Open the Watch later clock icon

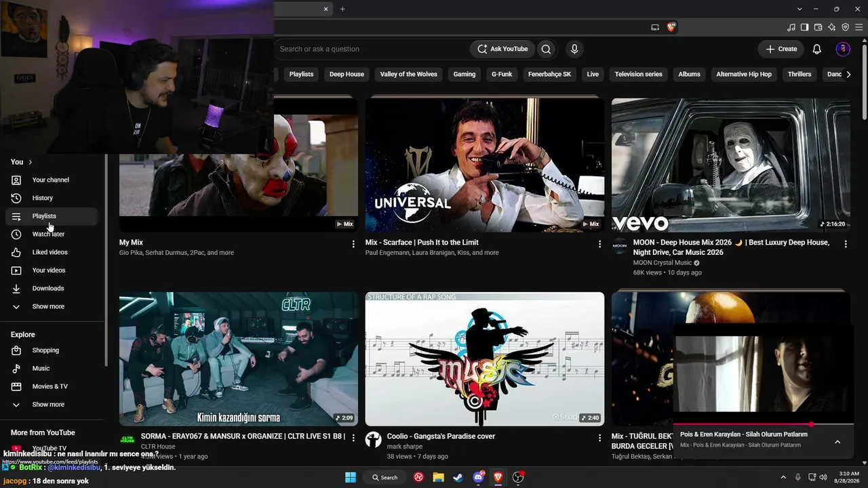coord(16,234)
